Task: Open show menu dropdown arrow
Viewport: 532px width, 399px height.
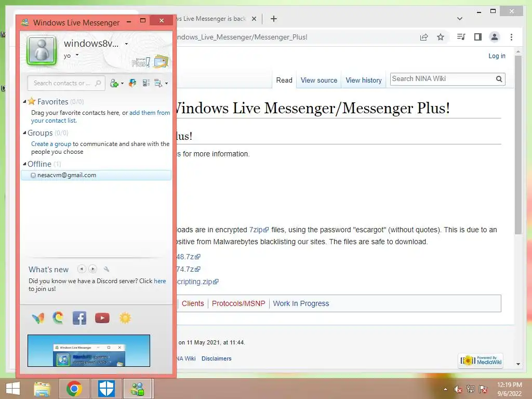Action: (x=166, y=84)
